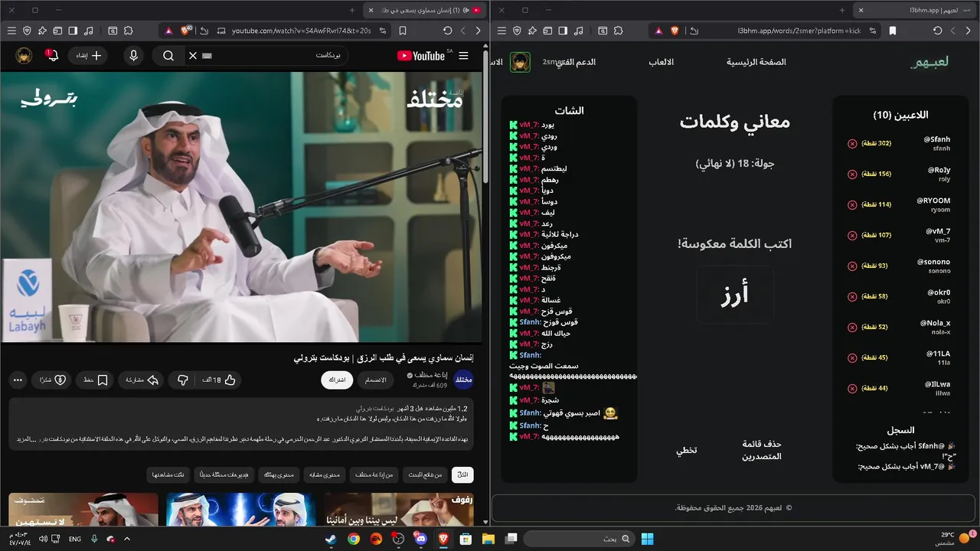Select the من إذاعة مختلف chip
Screen dimensions: 980x551
coord(374,474)
